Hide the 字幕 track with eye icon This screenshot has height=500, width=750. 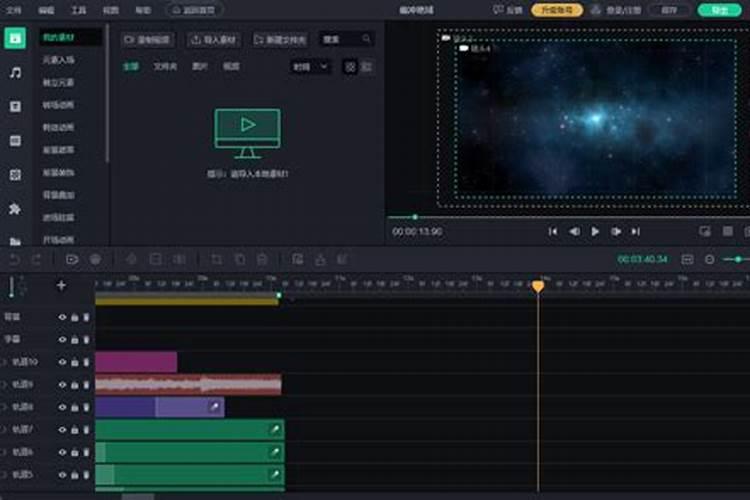[62, 340]
